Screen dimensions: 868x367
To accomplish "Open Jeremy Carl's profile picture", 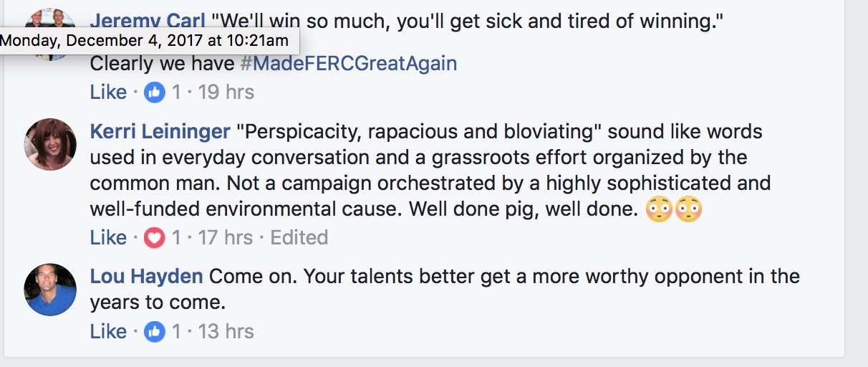I will click(x=50, y=19).
